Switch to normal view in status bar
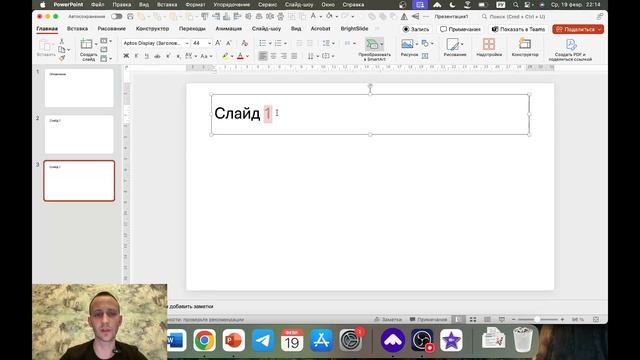640x360 pixels. pyautogui.click(x=458, y=319)
